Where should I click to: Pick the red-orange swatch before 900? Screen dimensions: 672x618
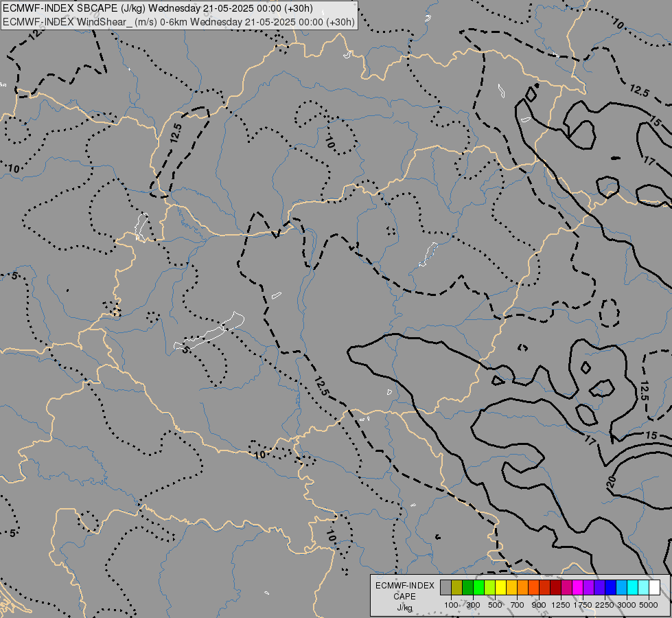coord(533,587)
